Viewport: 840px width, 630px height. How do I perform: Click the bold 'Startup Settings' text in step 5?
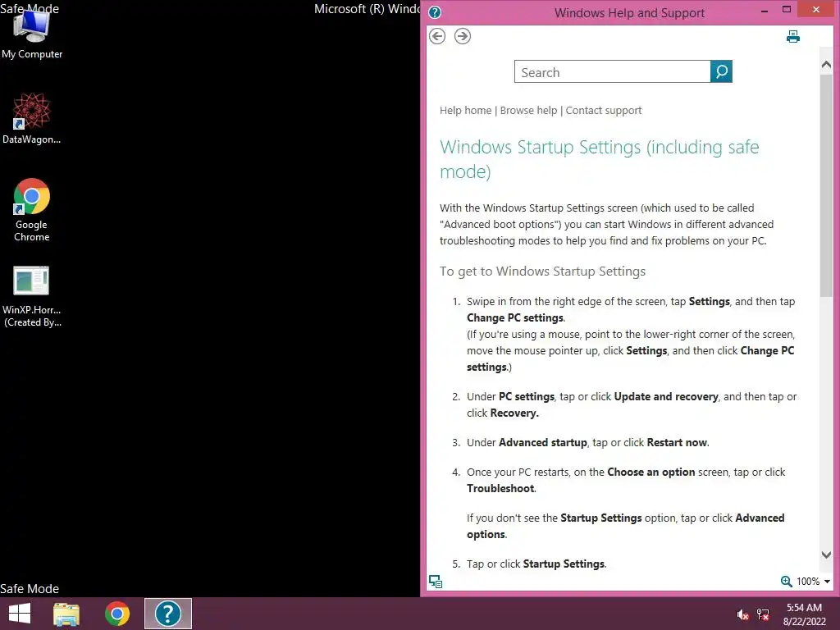564,564
